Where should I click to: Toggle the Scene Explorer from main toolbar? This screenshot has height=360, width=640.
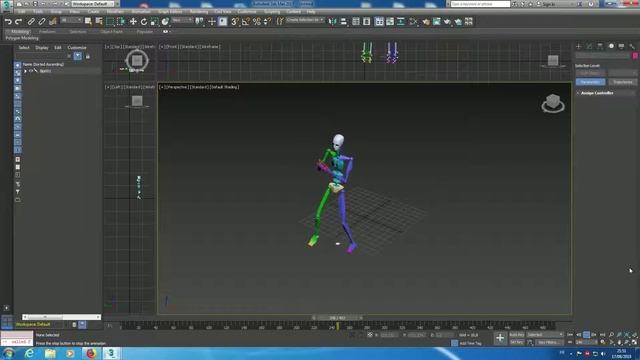click(x=356, y=22)
